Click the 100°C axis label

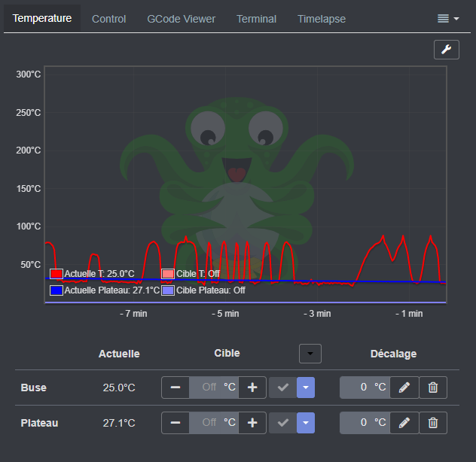pos(28,226)
